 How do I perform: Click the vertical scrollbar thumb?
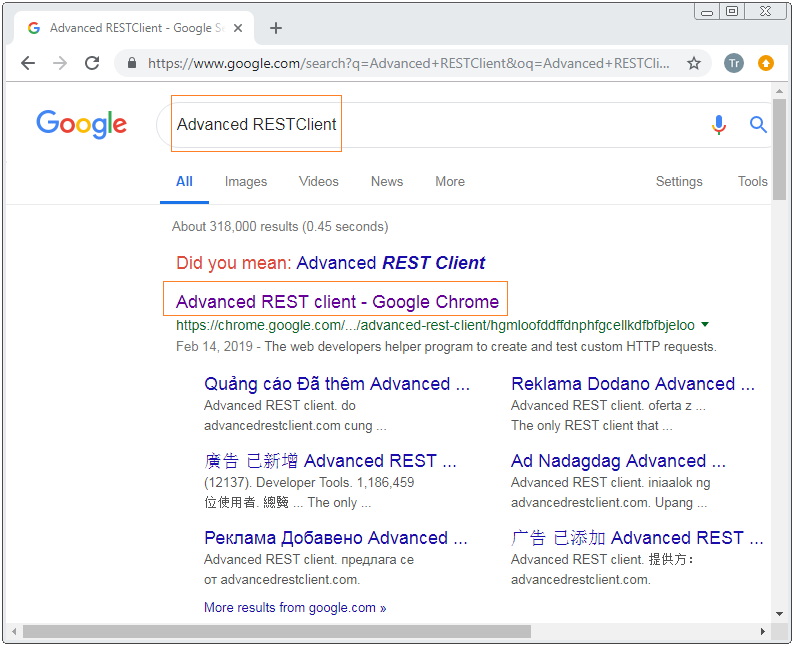coord(779,149)
